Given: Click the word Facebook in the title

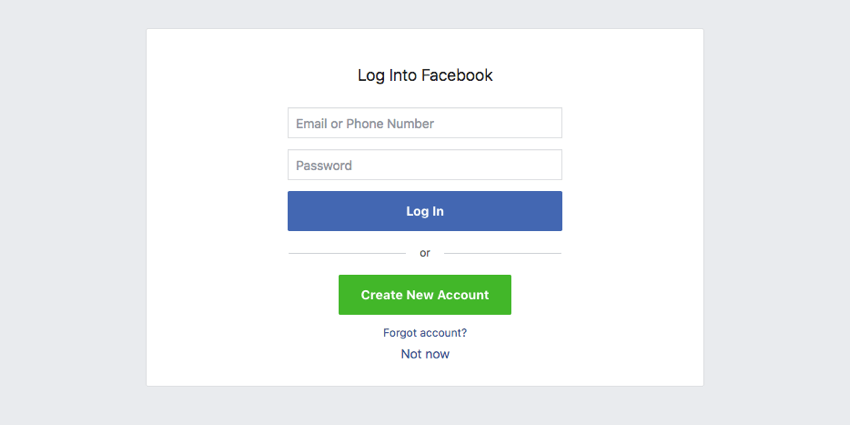Looking at the screenshot, I should [457, 75].
